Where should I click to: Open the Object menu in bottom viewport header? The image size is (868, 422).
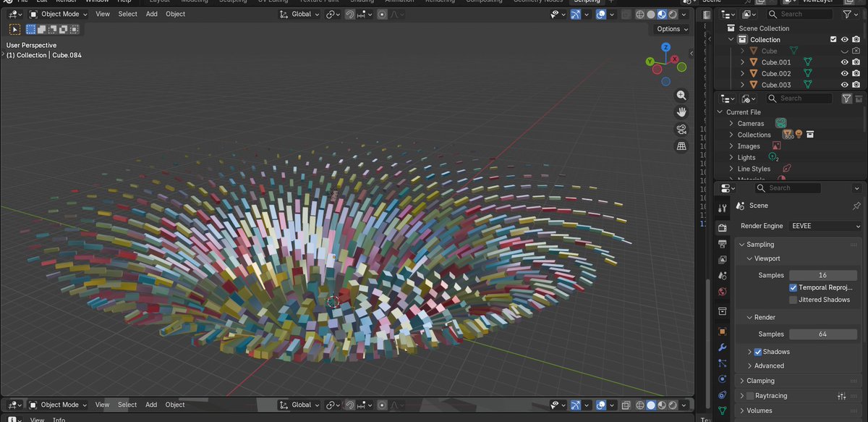(175, 405)
